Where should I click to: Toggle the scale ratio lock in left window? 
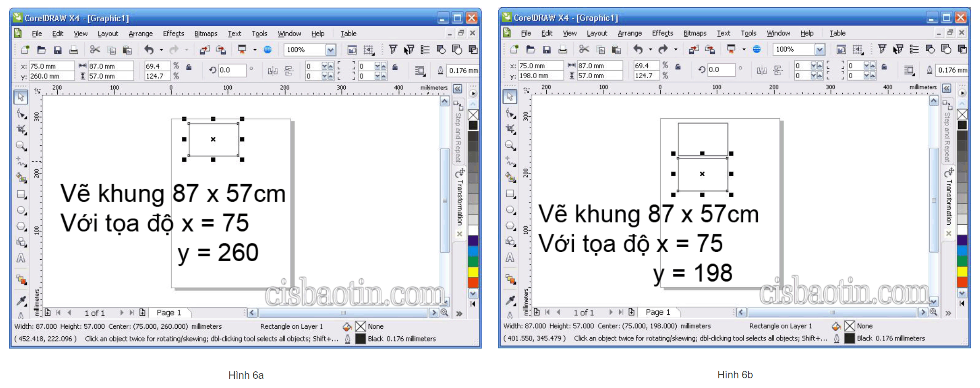pyautogui.click(x=189, y=67)
